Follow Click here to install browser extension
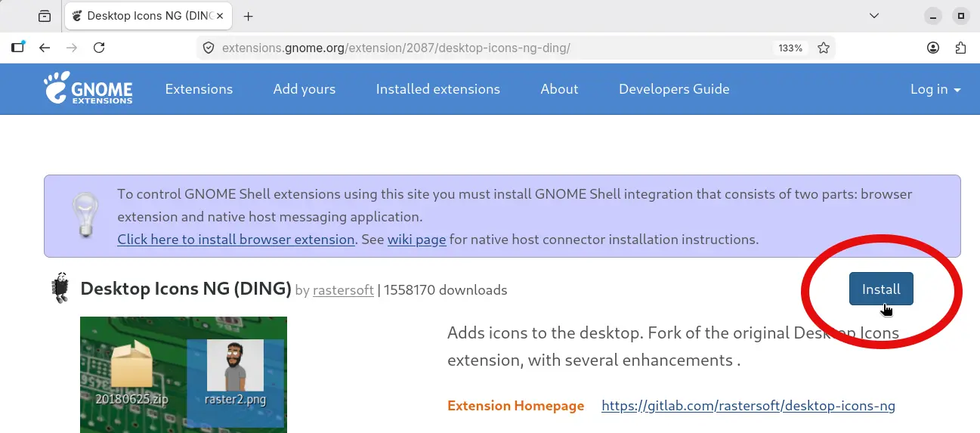The width and height of the screenshot is (980, 433). point(236,240)
